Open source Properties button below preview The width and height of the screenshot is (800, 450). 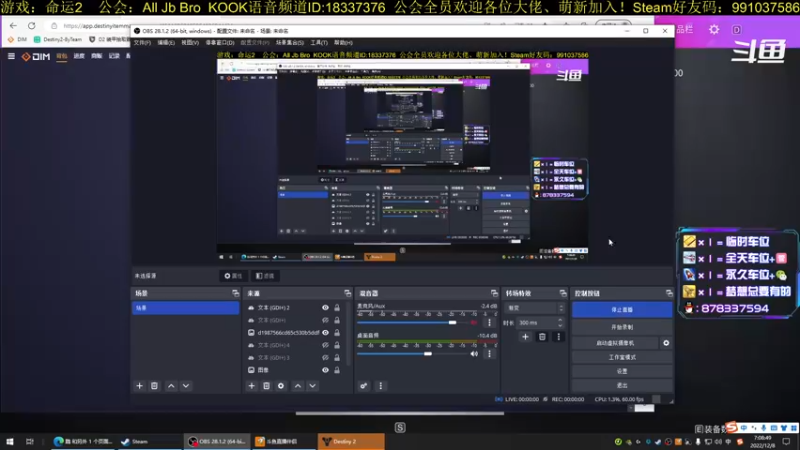(x=233, y=276)
